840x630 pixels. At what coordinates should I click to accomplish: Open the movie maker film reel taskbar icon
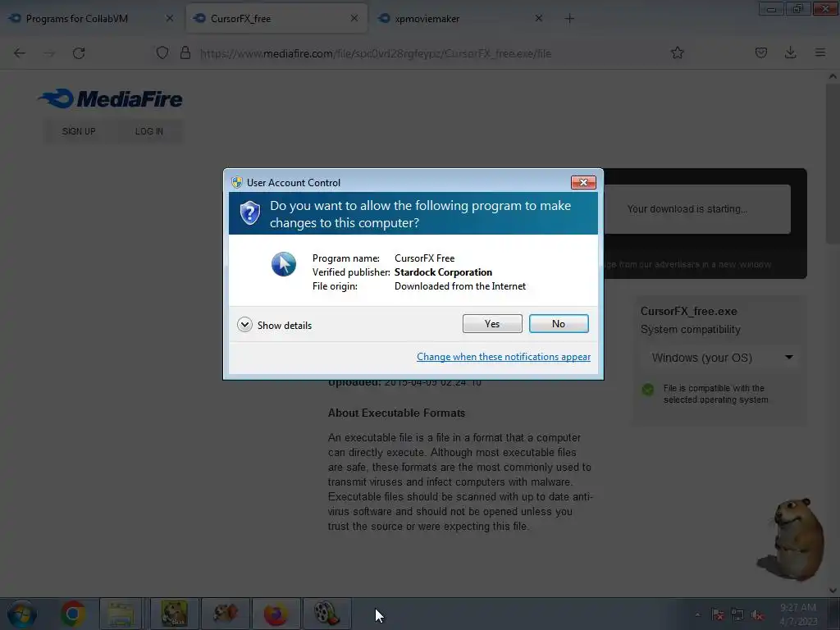[x=326, y=614]
